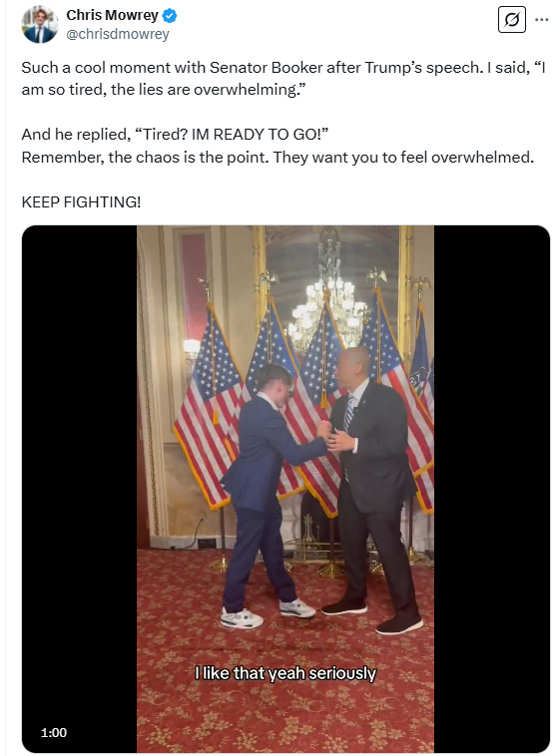The height and width of the screenshot is (756, 556).
Task: Open the three-dot more options menu
Action: tap(542, 20)
